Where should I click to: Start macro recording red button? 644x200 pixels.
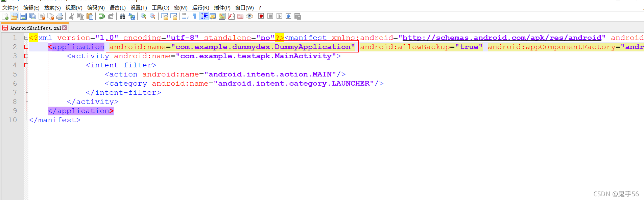pyautogui.click(x=261, y=16)
